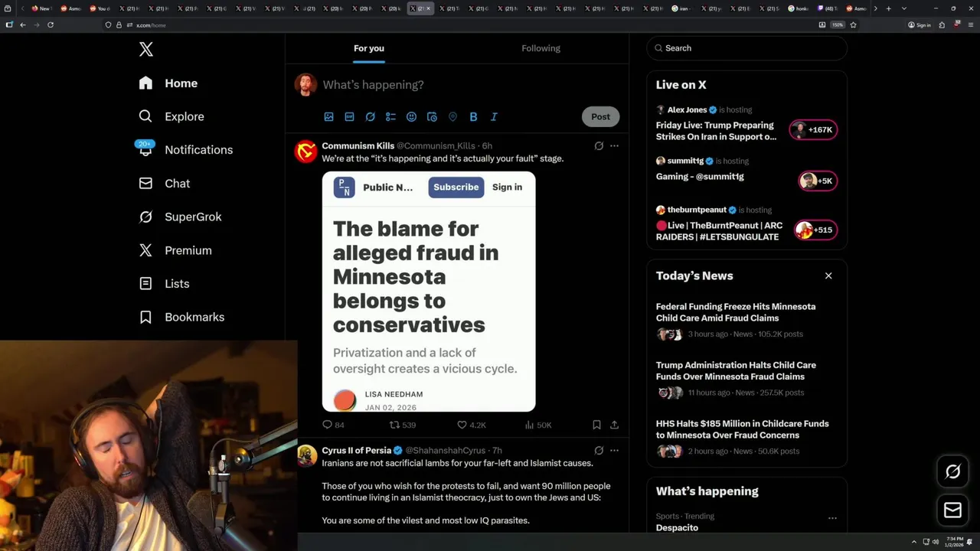Click browser Sign in button

click(x=919, y=25)
